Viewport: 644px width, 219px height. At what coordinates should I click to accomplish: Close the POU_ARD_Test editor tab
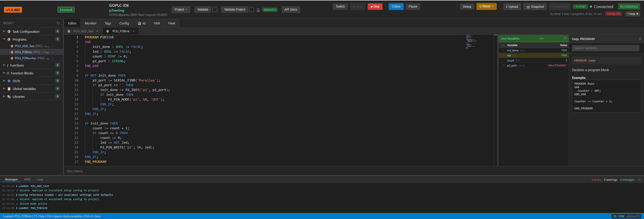pos(97,31)
